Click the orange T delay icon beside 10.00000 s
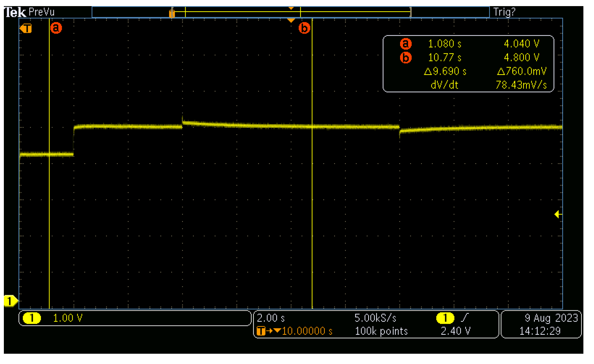The width and height of the screenshot is (594, 364). tap(261, 331)
